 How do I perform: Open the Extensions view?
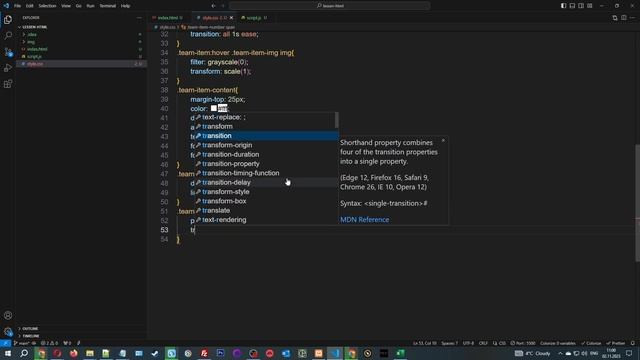[x=8, y=84]
